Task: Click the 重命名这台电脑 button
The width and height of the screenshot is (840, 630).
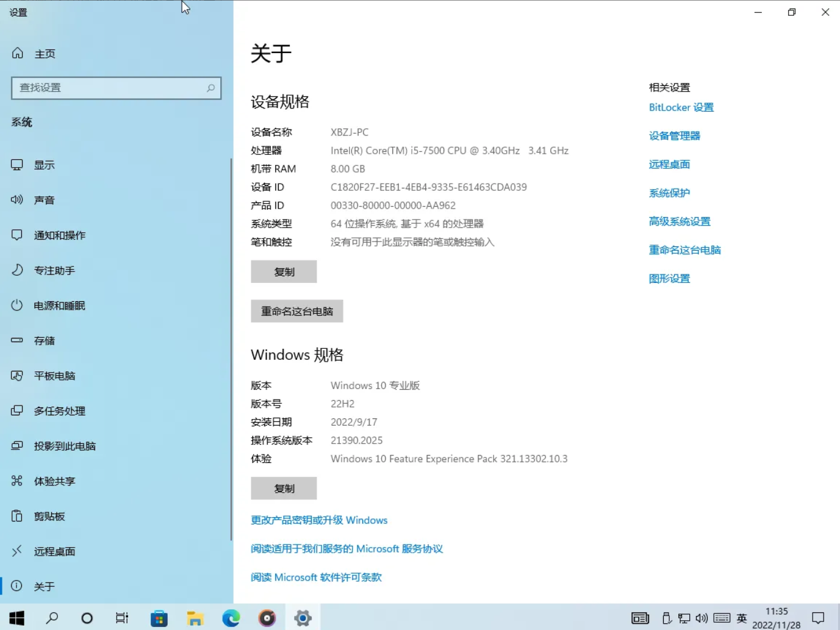Action: [296, 311]
